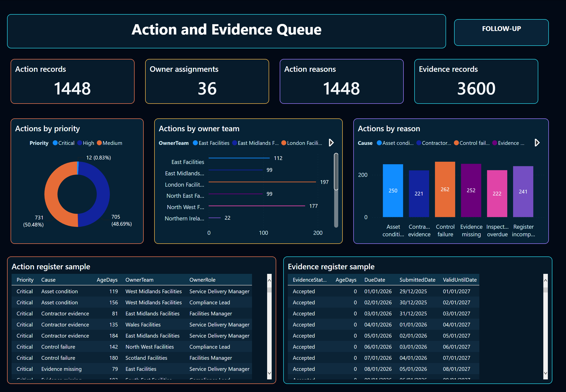Advance the OwnerTeam legend with its arrow
Screen dimensions: 566x392
click(x=331, y=143)
